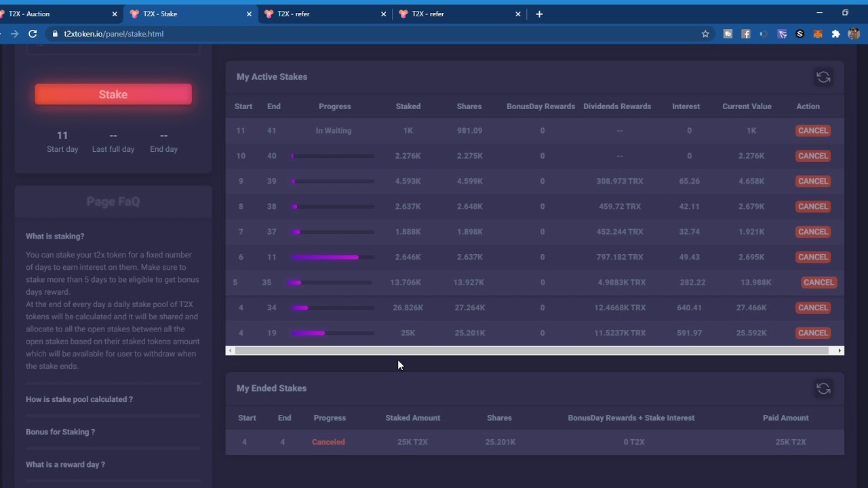Screen dimensions: 868x488
Task: Collapse the 'What is staking?' FAQ
Action: pyautogui.click(x=55, y=237)
